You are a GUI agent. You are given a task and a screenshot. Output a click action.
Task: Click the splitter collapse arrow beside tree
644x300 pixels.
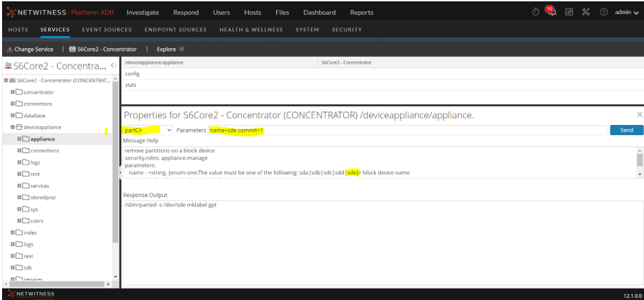coord(120,173)
